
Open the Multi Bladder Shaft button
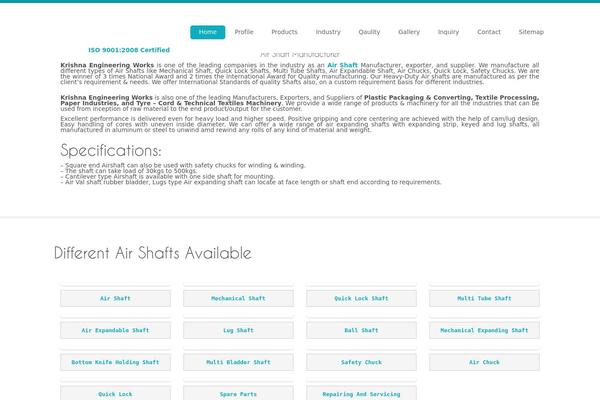(238, 362)
